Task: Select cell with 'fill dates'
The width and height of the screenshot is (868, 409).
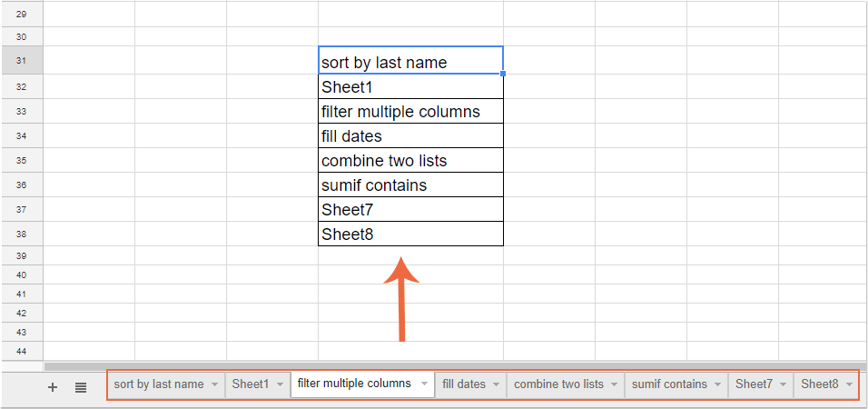Action: [410, 135]
